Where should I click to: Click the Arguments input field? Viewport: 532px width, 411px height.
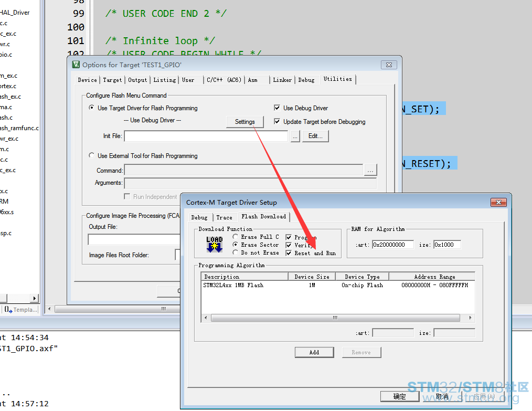[250, 183]
